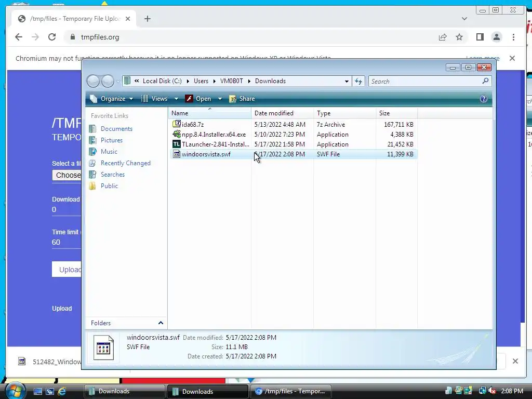Click the TLauncher-2.841-Instal... file name
532x399 pixels.
pyautogui.click(x=216, y=144)
